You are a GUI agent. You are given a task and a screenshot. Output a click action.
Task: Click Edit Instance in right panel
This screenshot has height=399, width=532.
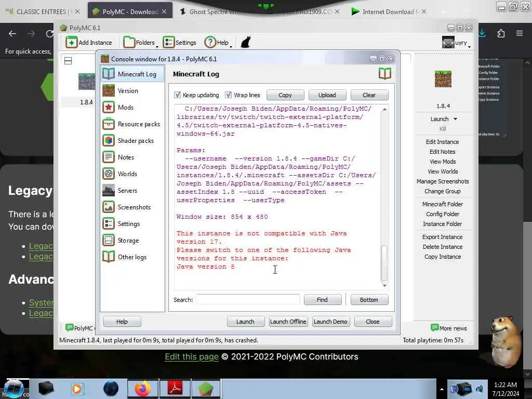443,142
